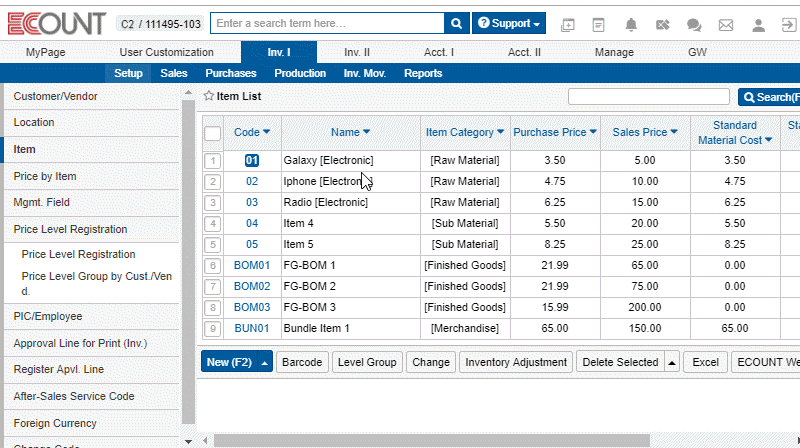Check the row 1 checkbox for Galaxy
Image resolution: width=800 pixels, height=448 pixels.
click(213, 161)
